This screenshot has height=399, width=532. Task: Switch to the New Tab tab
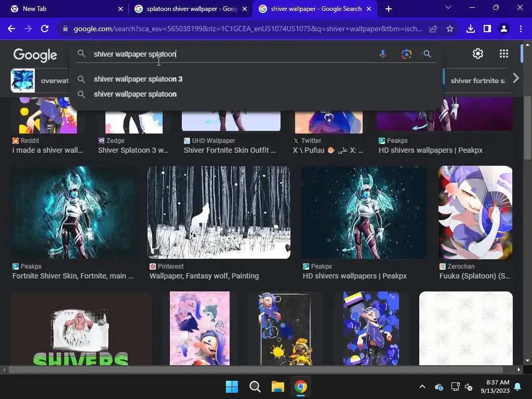coord(64,9)
